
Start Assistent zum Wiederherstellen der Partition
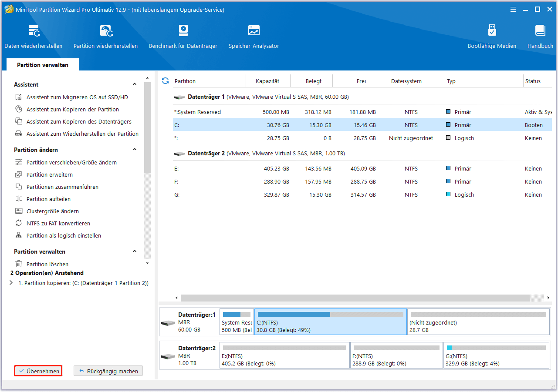pos(82,134)
